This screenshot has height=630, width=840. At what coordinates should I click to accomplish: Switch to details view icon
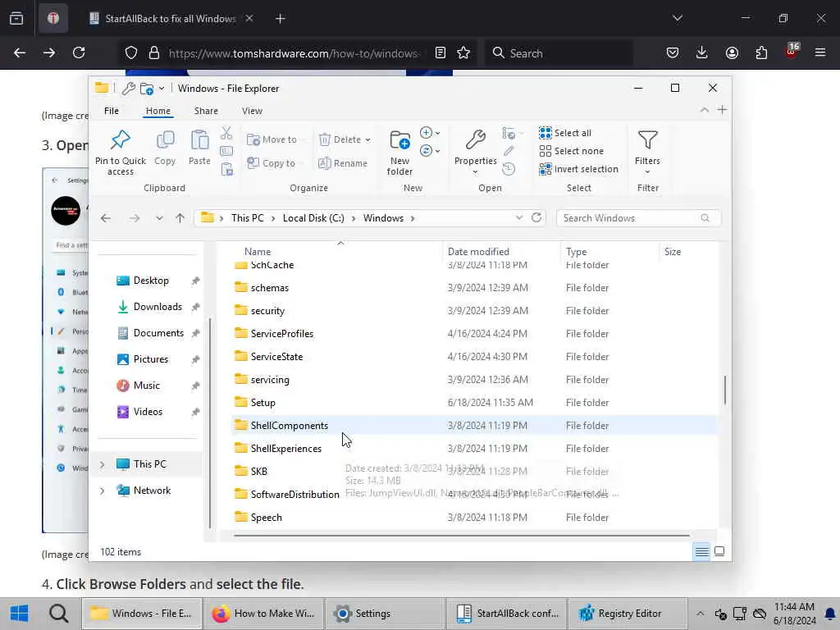[x=702, y=552]
